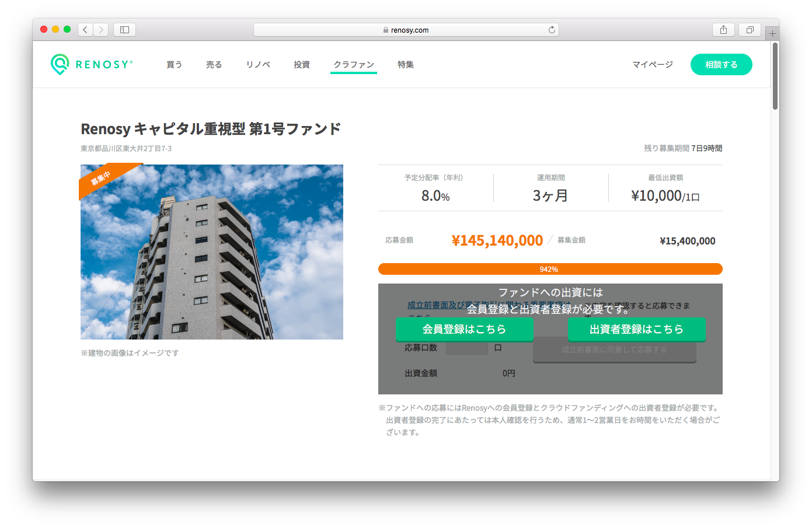The image size is (812, 528).
Task: Go back with Safari back arrow
Action: tap(85, 30)
